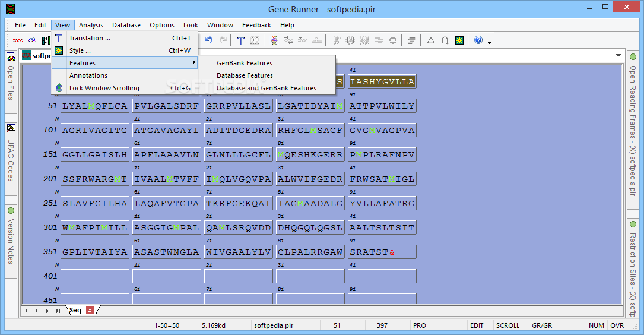Go to last sheet tab navigation arrow
This screenshot has width=644, height=335.
[58, 311]
